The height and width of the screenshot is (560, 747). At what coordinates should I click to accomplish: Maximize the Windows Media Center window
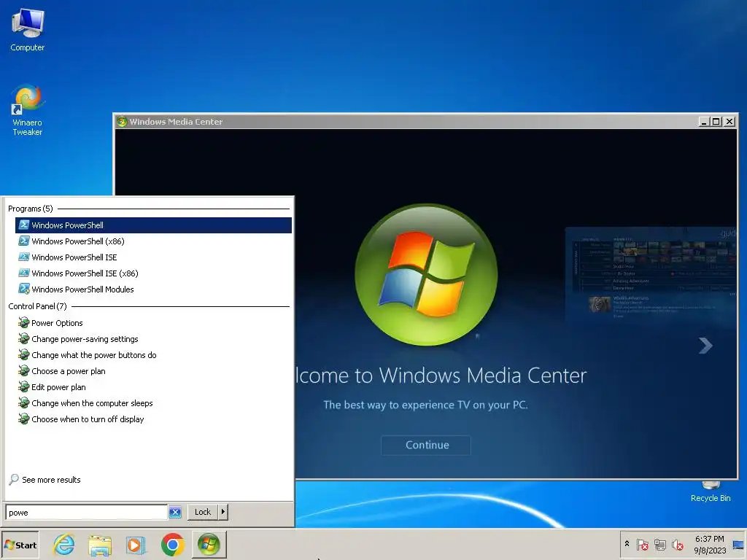tap(716, 122)
